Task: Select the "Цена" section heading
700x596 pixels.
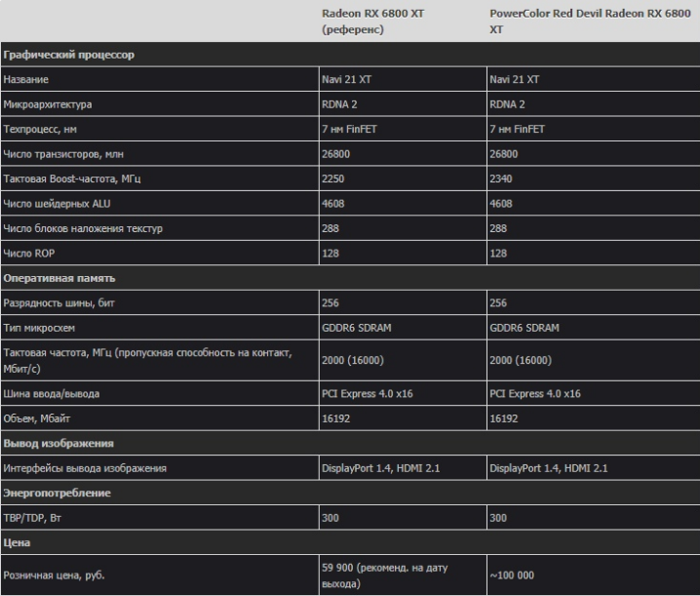Action: (x=17, y=542)
